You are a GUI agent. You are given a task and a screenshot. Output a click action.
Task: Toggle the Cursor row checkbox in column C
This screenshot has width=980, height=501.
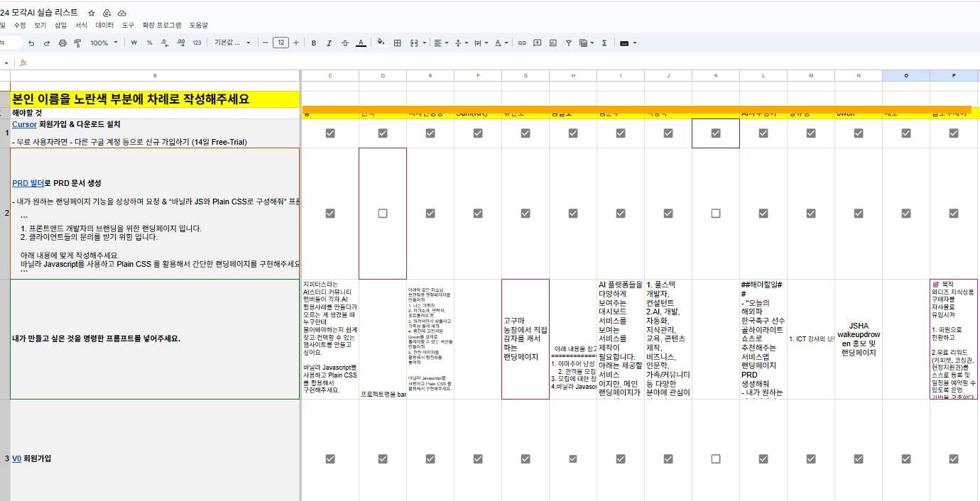330,133
